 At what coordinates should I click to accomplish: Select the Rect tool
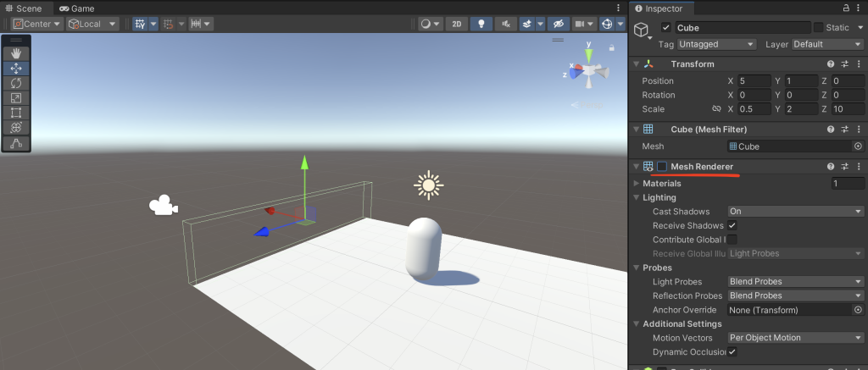[x=16, y=113]
